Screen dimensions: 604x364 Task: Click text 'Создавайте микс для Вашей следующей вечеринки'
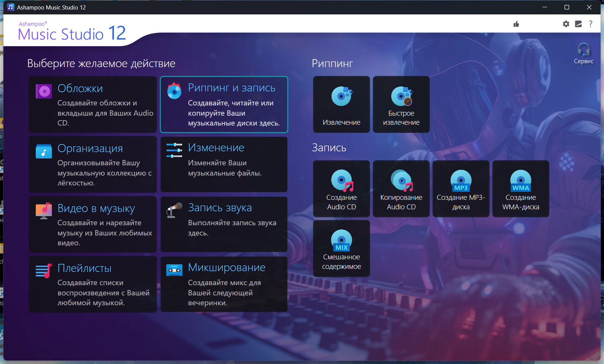(x=225, y=293)
